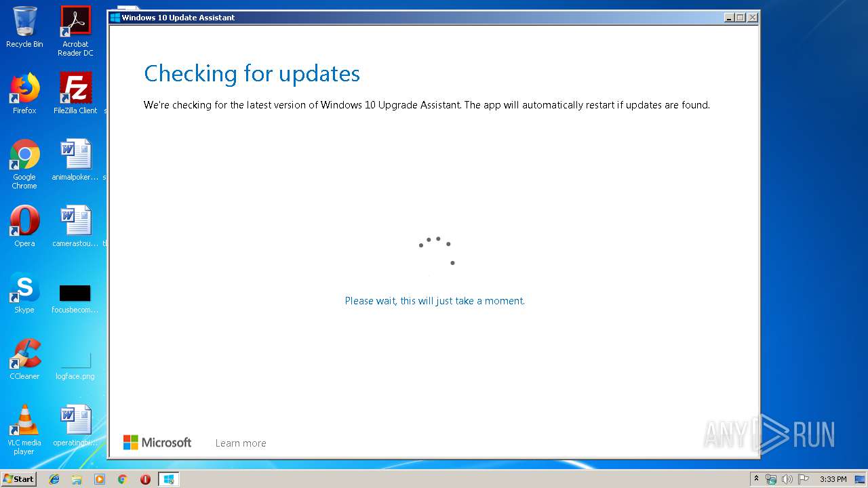868x488 pixels.
Task: Launch CCleaner desktop shortcut
Action: (x=24, y=359)
